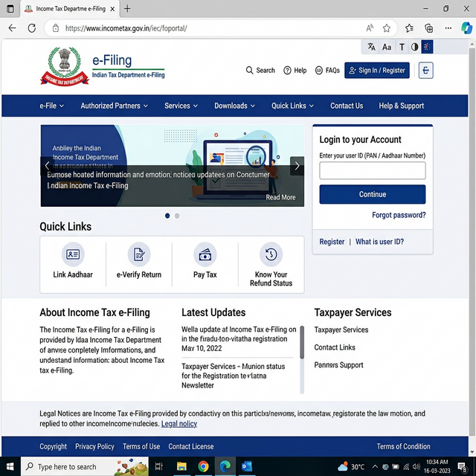
Task: Open browser settings three-dots menu
Action: (448, 28)
